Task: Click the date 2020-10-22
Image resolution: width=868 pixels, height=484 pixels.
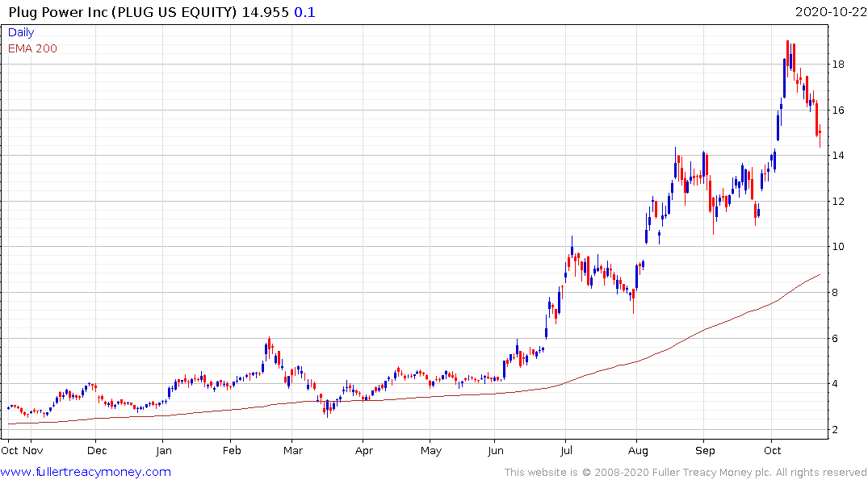Action: click(x=831, y=12)
